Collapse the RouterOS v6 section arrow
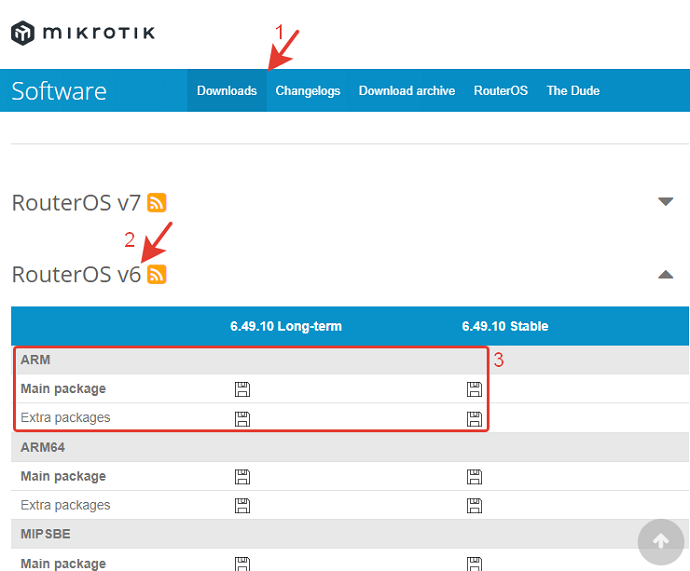Screen dimensions: 690x571 tap(665, 275)
